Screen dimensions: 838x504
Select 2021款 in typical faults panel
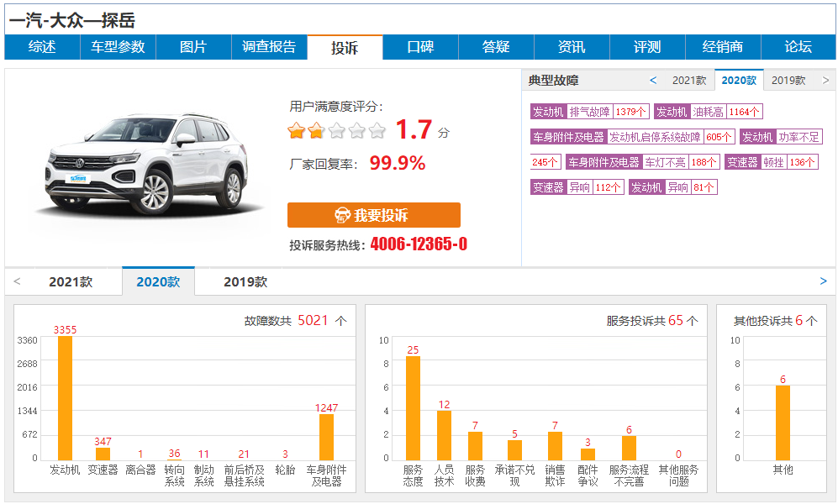[689, 80]
